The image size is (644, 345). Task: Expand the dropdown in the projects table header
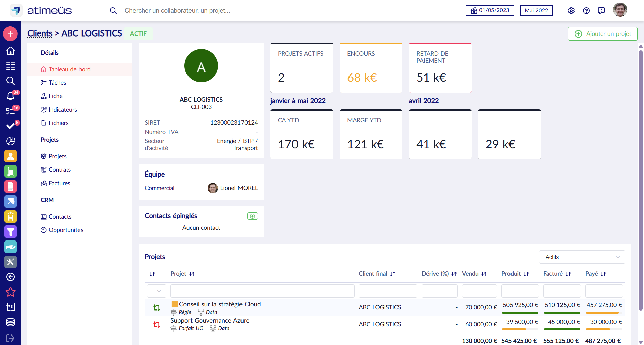[156, 291]
